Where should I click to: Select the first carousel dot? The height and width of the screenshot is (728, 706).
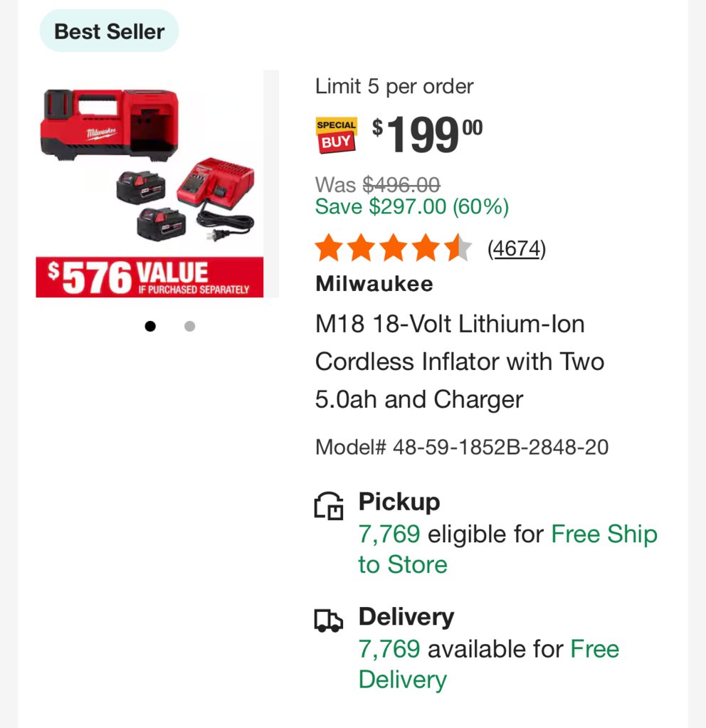tap(150, 327)
